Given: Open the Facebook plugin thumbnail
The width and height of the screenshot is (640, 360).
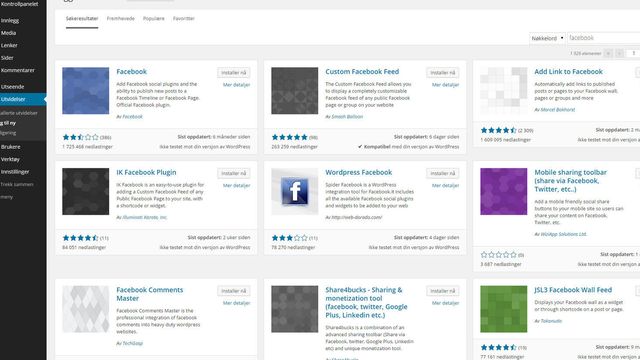Looking at the screenshot, I should tap(85, 91).
